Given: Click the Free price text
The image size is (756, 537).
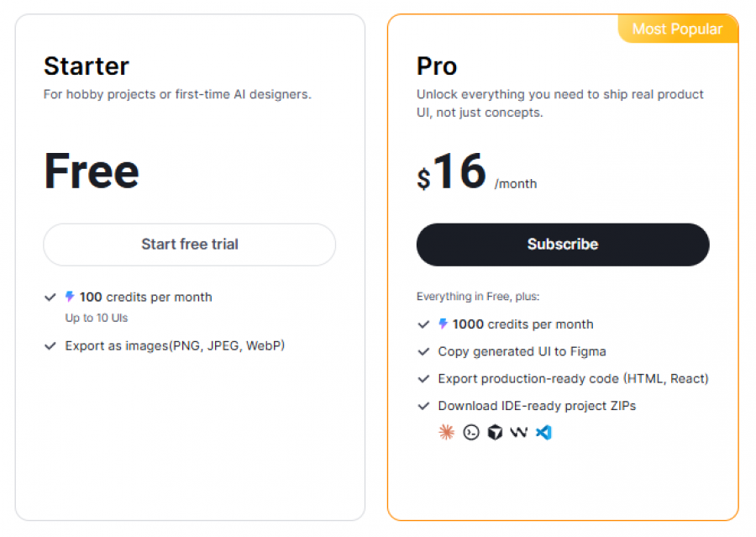Looking at the screenshot, I should click(91, 171).
